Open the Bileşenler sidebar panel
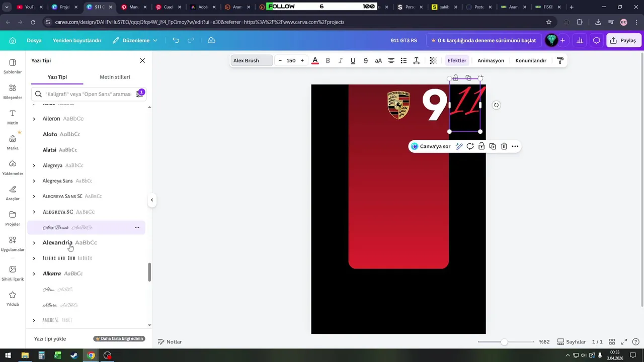 (13, 92)
